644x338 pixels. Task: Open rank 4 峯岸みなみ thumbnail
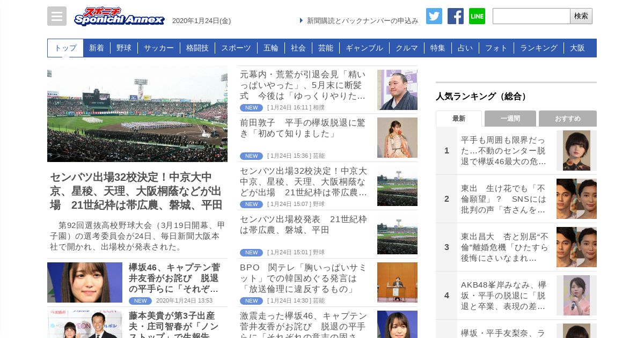[x=576, y=295]
